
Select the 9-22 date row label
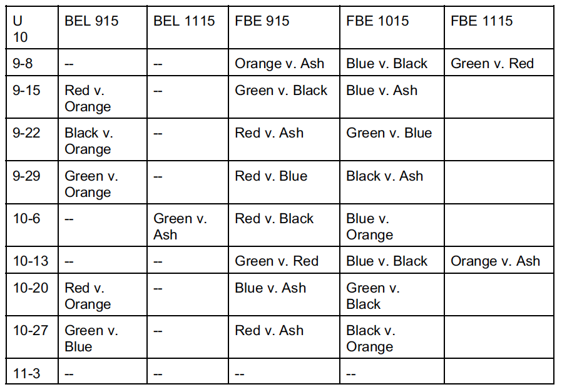click(x=26, y=133)
